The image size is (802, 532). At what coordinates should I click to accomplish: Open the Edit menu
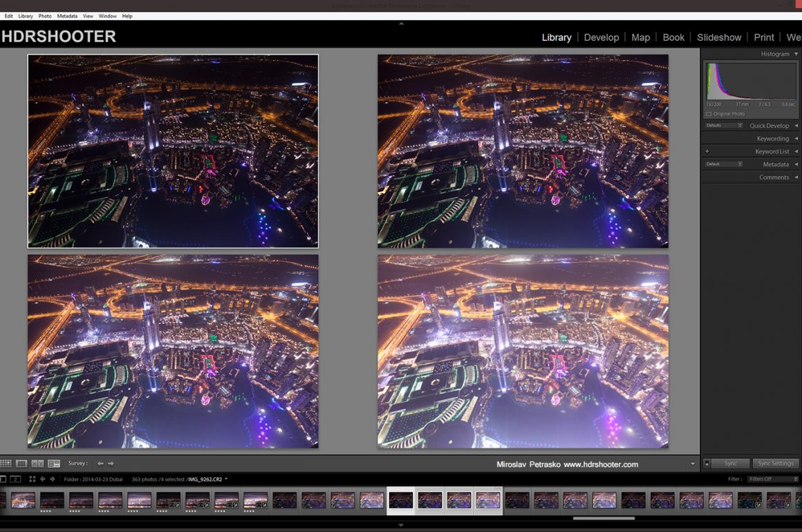click(9, 16)
